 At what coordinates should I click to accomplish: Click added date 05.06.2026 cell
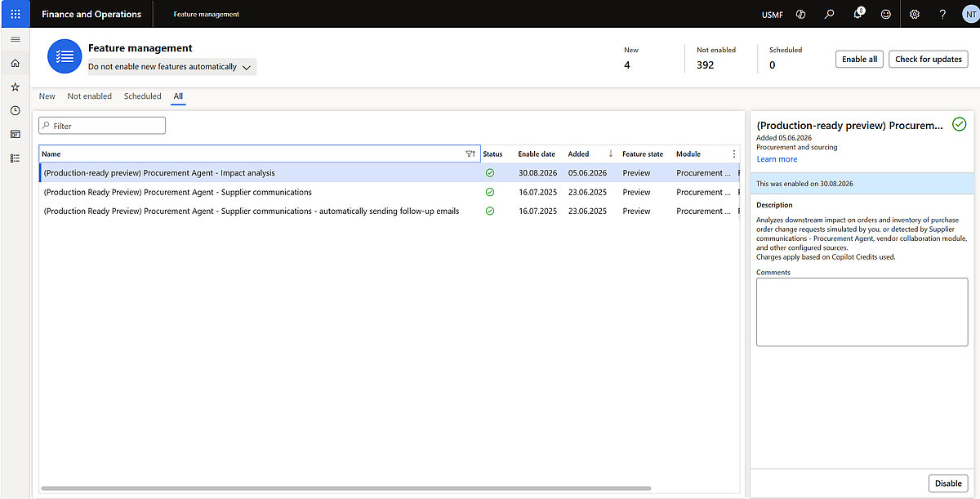click(x=587, y=173)
